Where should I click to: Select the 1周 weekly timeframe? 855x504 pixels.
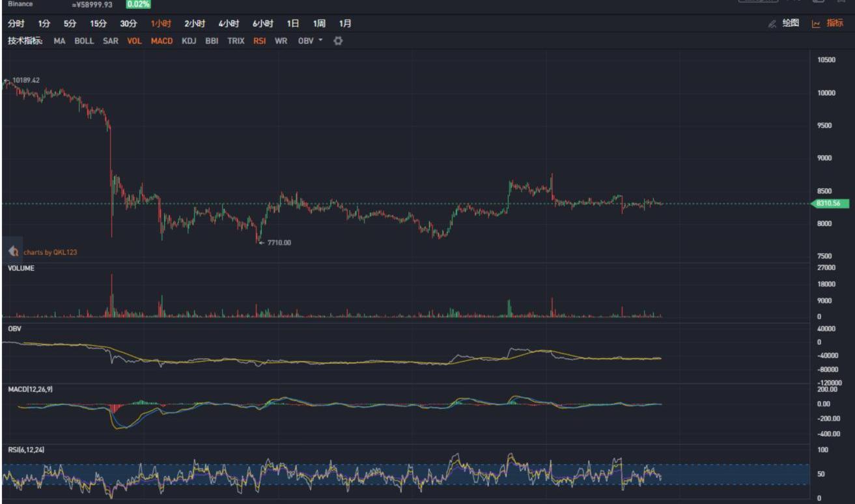(319, 23)
